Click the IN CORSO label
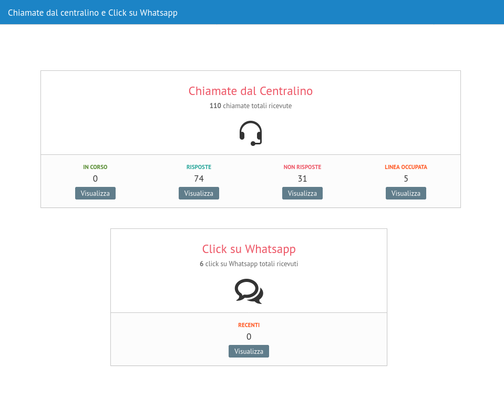Viewport: 504px width, 420px height. tap(95, 167)
